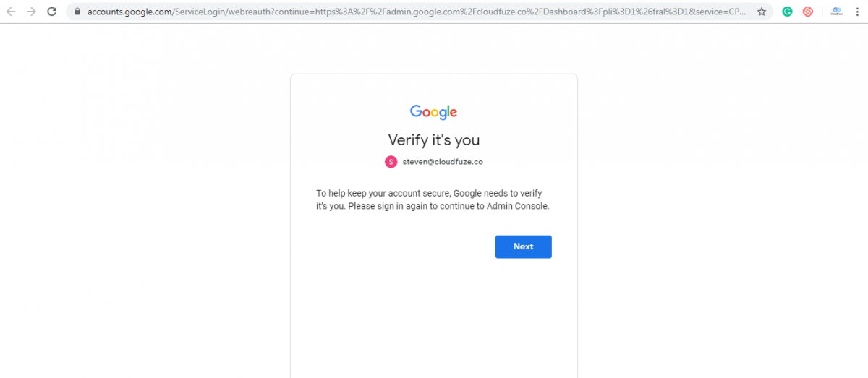868x378 pixels.
Task: Click the browser Forward arrow
Action: point(31,12)
